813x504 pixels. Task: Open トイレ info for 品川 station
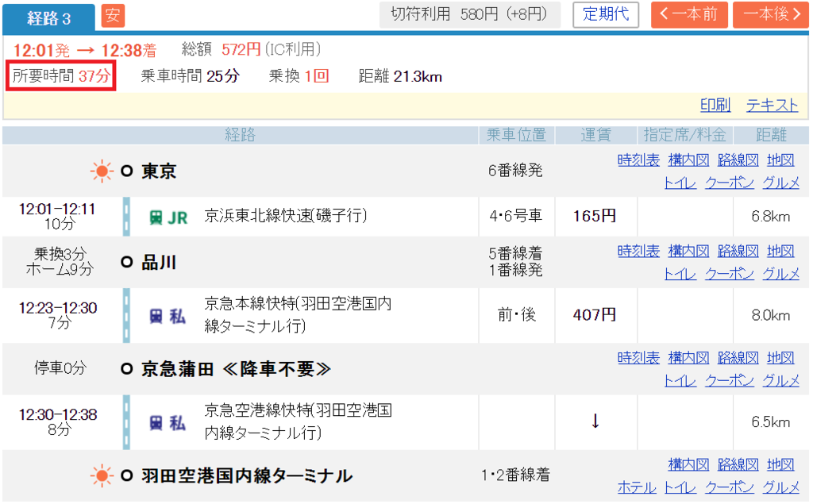680,274
